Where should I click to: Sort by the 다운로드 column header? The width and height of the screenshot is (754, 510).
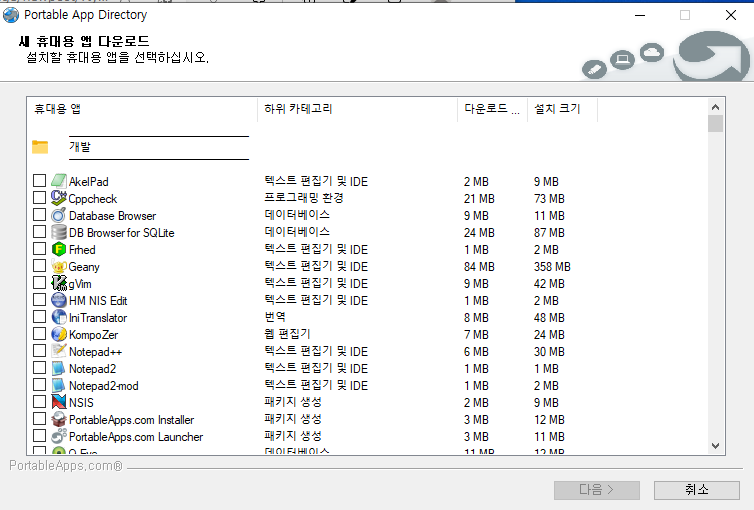(x=492, y=110)
